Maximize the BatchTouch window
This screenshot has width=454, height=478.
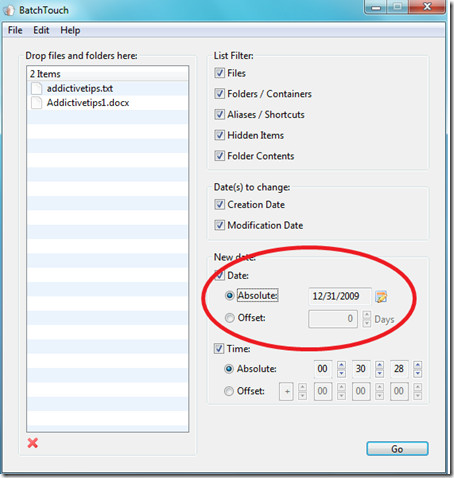pyautogui.click(x=397, y=7)
